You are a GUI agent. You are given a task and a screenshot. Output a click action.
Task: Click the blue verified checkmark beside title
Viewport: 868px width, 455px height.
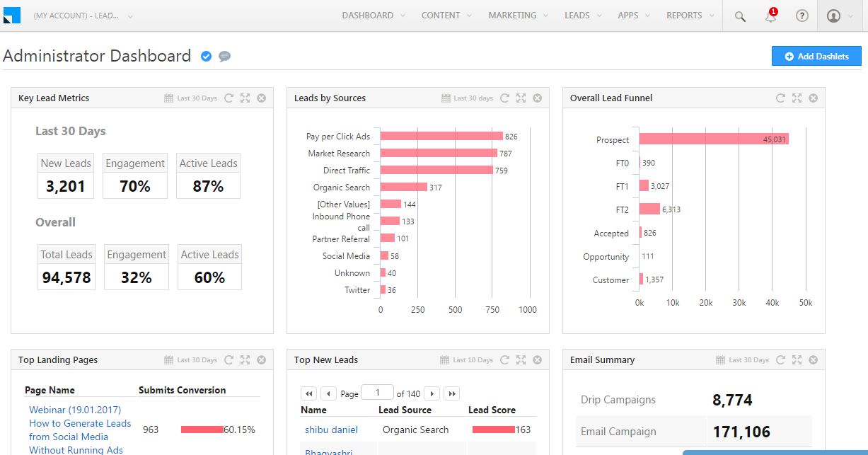click(206, 57)
